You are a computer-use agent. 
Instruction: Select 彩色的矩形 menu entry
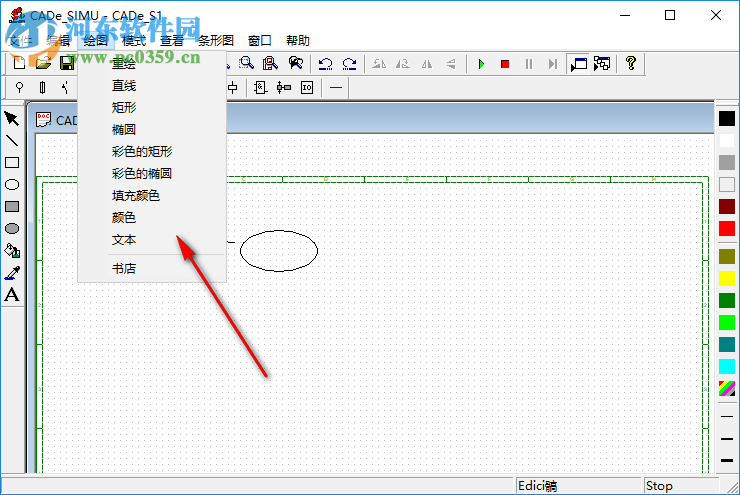151,152
